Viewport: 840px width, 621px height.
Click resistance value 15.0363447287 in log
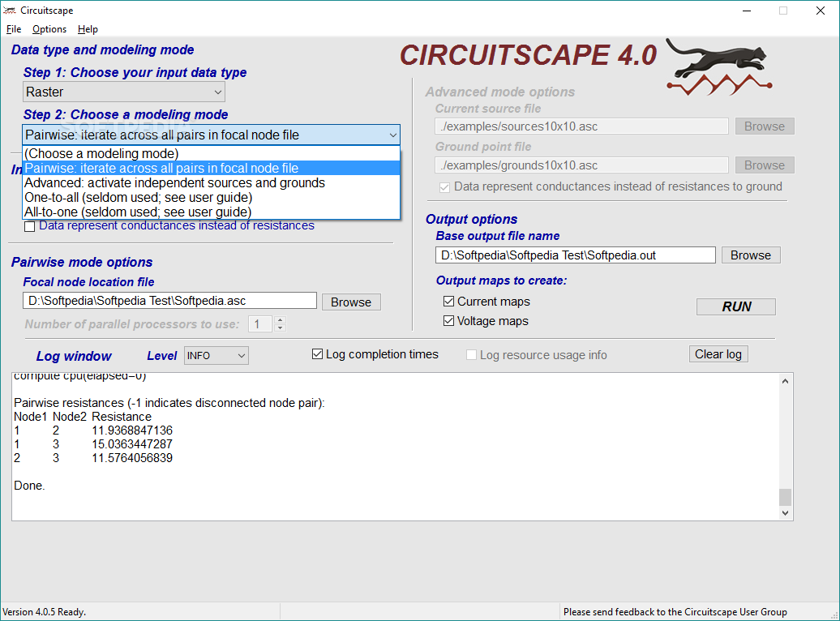[132, 444]
